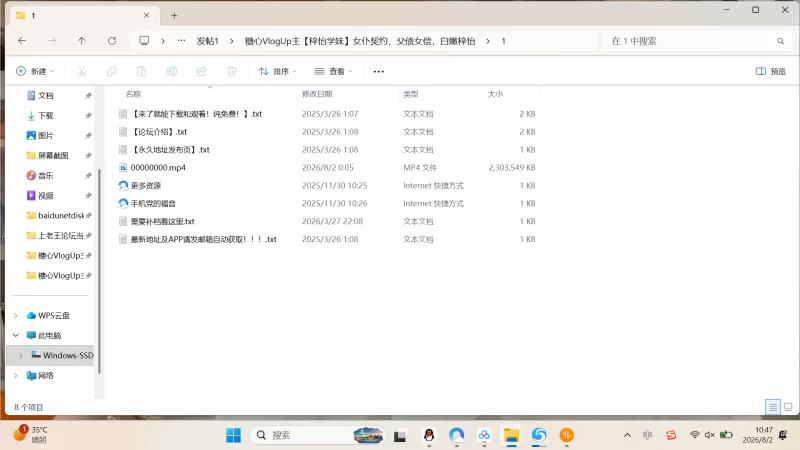Click the pin icon next to 文档

tap(88, 95)
